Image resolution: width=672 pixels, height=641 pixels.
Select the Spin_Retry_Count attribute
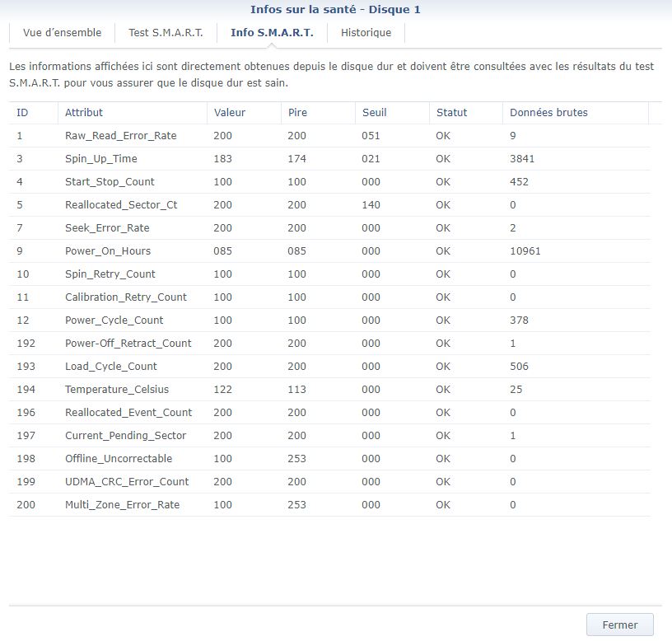[110, 274]
